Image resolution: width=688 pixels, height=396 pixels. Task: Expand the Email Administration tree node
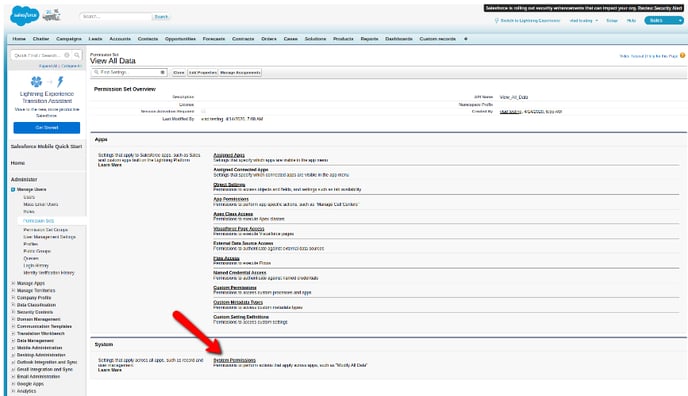pos(13,377)
